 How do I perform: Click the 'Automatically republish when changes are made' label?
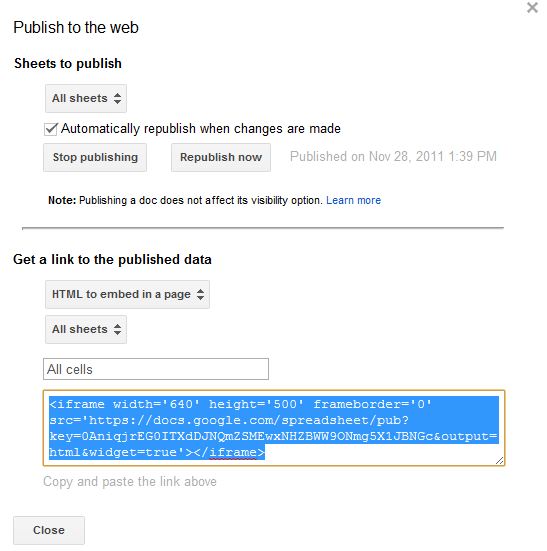pyautogui.click(x=201, y=129)
